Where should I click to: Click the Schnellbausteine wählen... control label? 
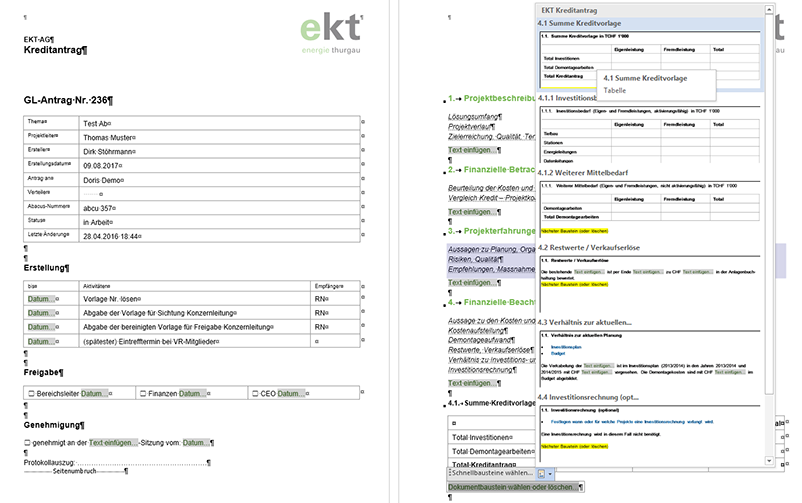tap(492, 473)
